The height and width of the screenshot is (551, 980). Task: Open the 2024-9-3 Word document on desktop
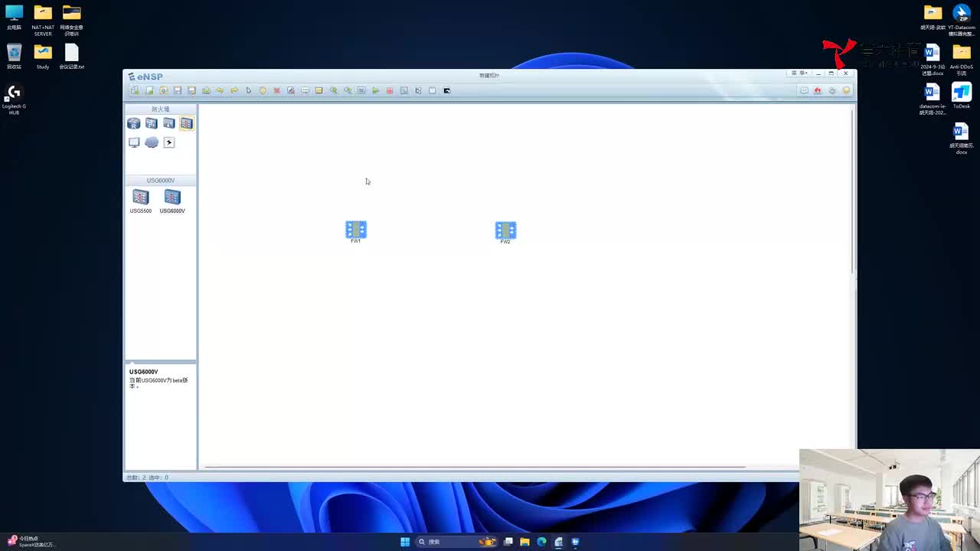[x=933, y=59]
